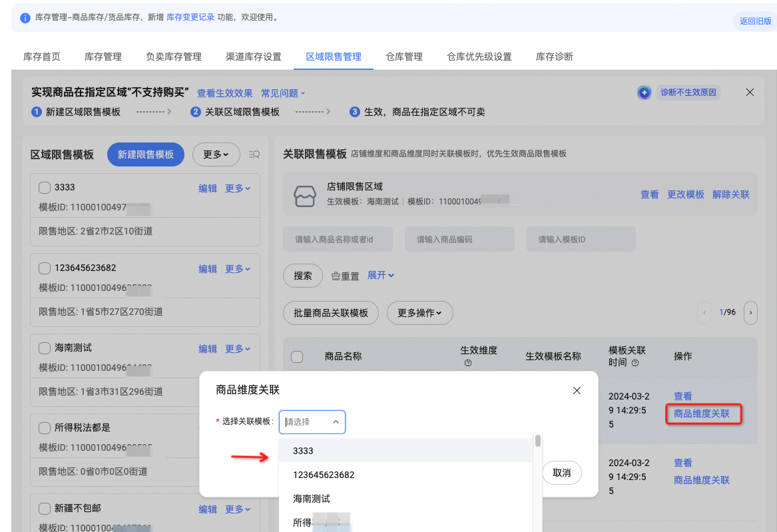Click 查看 in the first product row
The height and width of the screenshot is (532, 777).
pyautogui.click(x=683, y=396)
